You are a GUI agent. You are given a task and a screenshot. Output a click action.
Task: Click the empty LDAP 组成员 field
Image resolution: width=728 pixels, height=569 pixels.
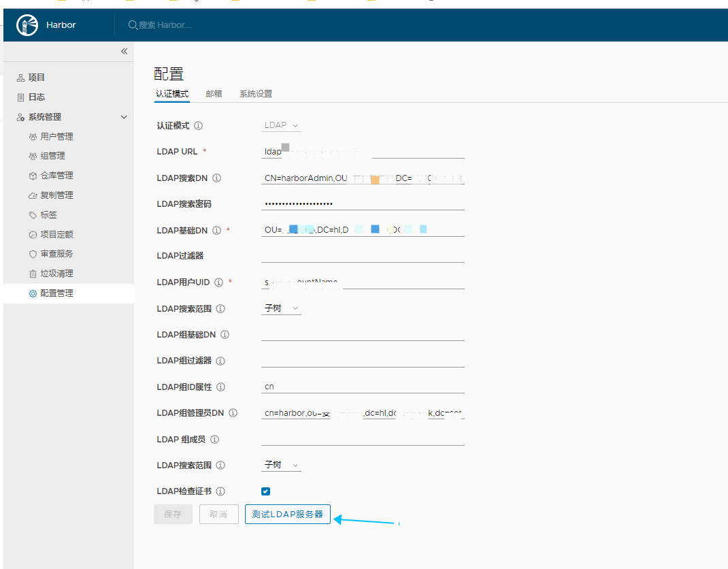(363, 439)
